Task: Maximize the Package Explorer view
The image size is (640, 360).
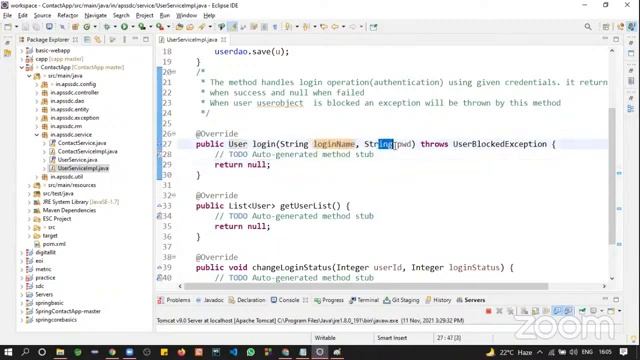Action: pos(146,39)
